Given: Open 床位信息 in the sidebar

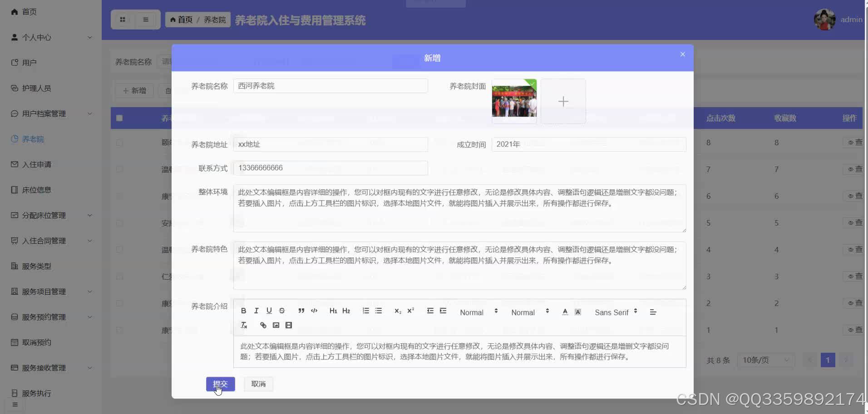Looking at the screenshot, I should point(51,190).
